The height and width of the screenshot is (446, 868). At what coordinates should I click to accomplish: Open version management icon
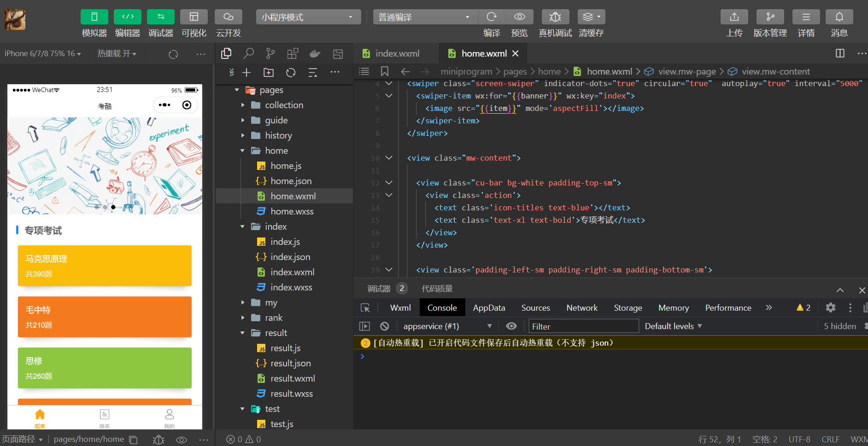tap(770, 17)
